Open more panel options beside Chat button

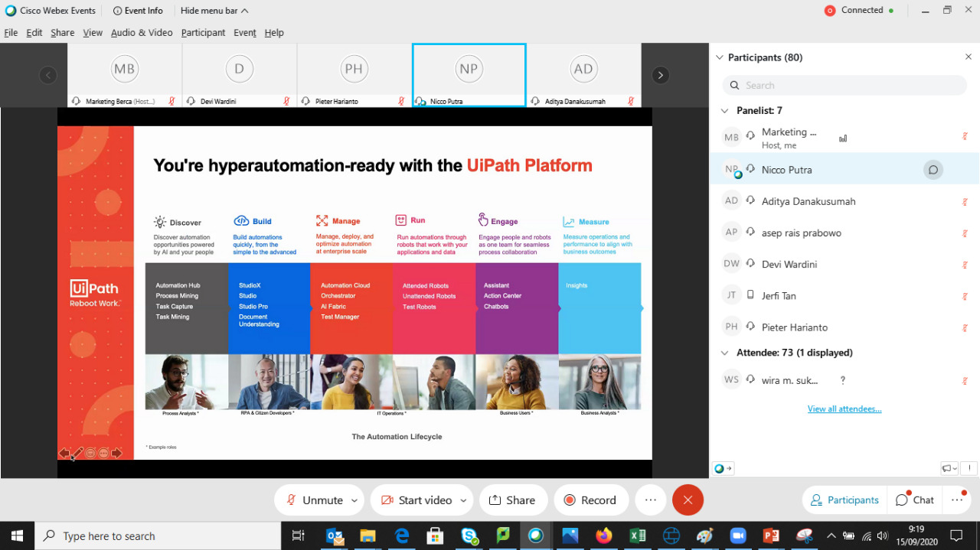click(x=957, y=500)
